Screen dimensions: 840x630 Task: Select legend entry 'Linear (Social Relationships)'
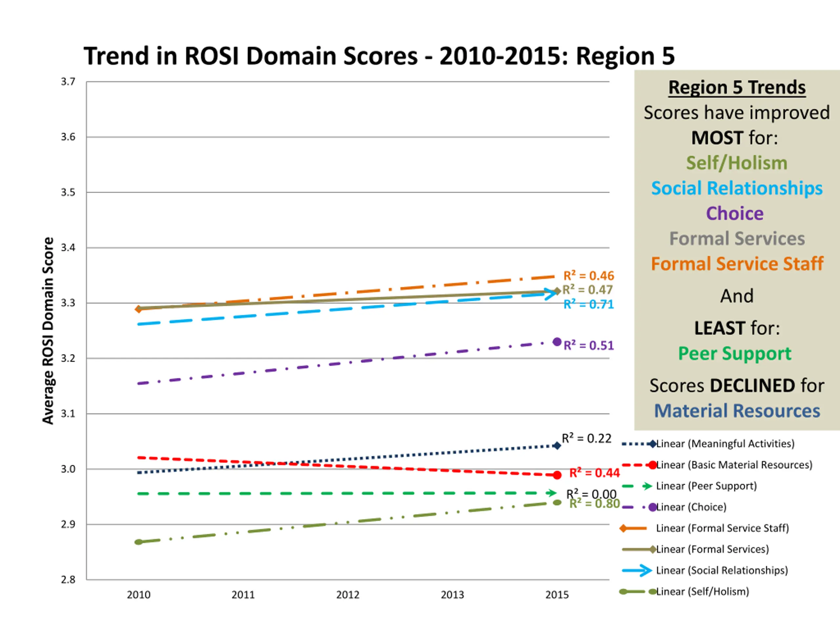click(x=705, y=571)
